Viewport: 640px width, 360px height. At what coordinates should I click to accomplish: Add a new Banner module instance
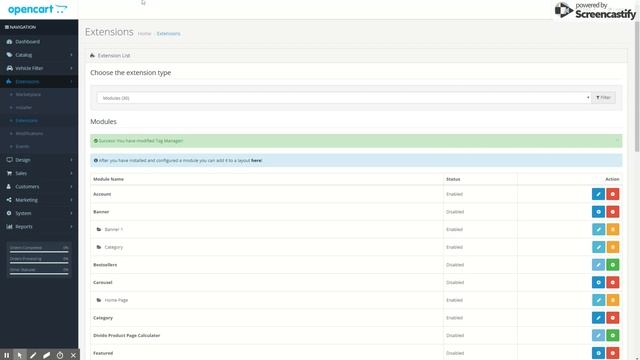pos(598,211)
